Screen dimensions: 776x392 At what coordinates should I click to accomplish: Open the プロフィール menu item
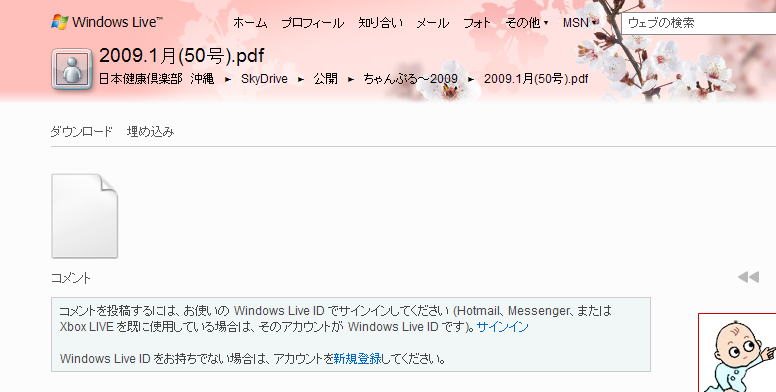(x=312, y=23)
